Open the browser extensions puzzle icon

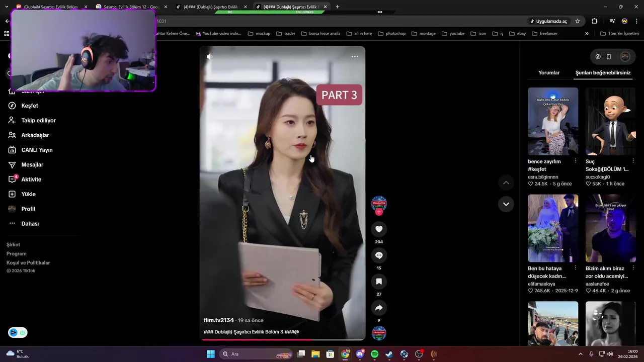pos(594,21)
